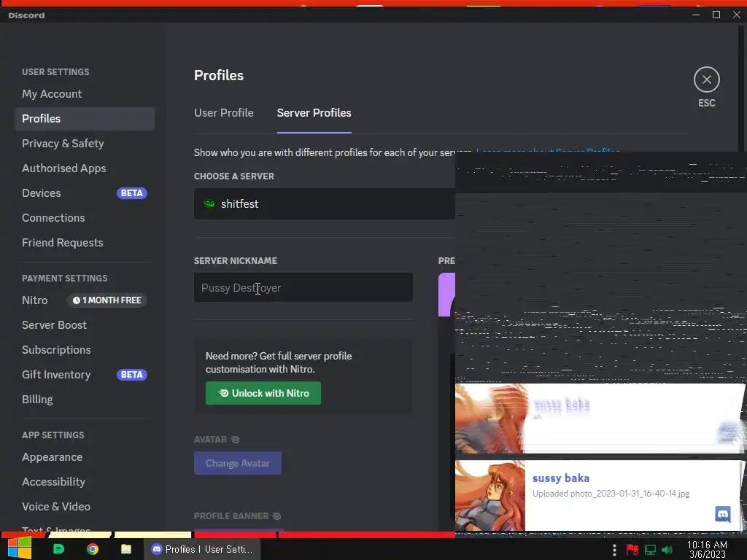Switch to the Server Profiles tab
The height and width of the screenshot is (560, 747).
click(x=314, y=113)
